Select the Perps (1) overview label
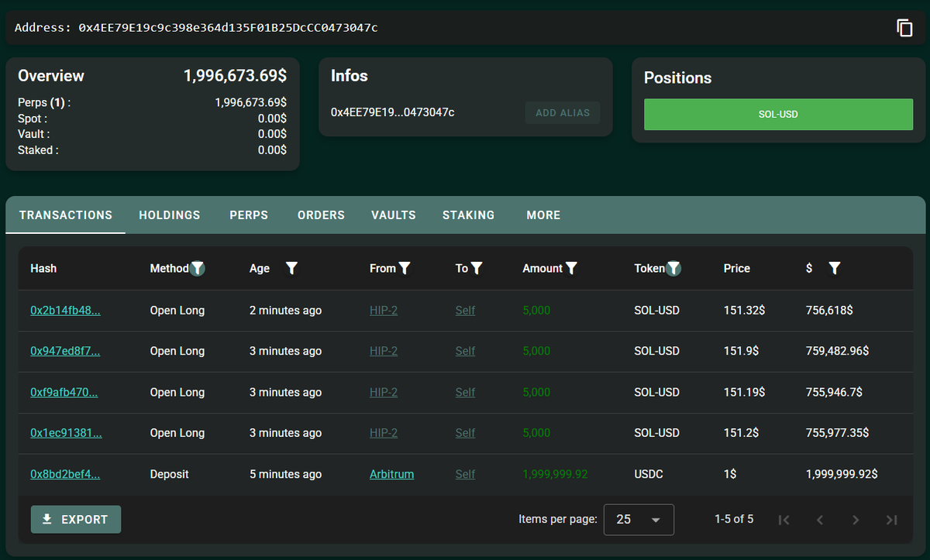The image size is (930, 560). [x=44, y=102]
